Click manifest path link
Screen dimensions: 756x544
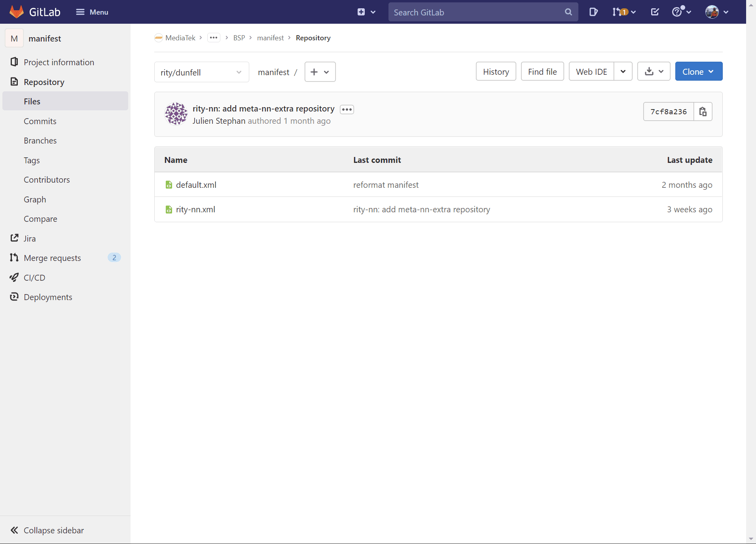tap(273, 72)
